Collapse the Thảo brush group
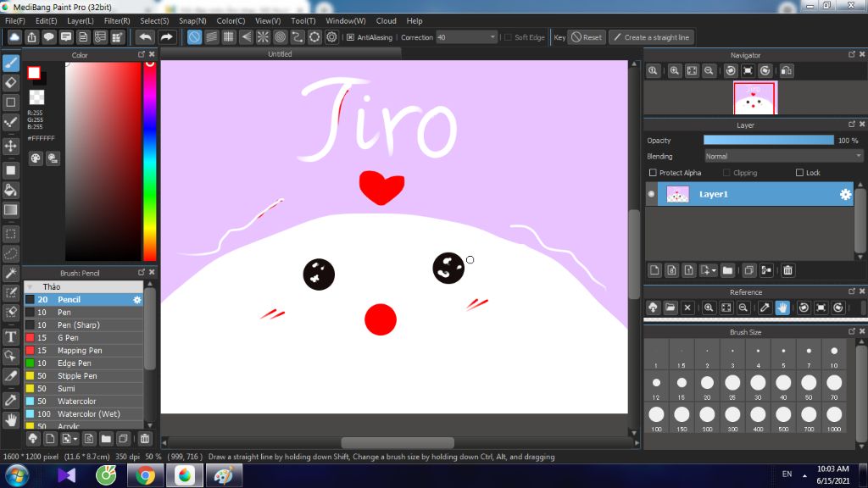868x488 pixels. (x=30, y=287)
